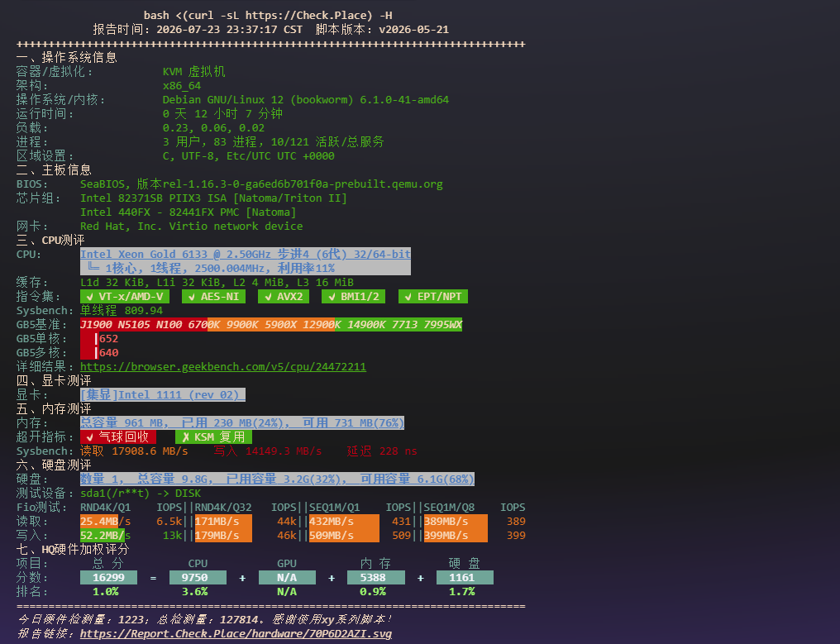
Task: Click the Intel 82371SB PIIX3 ISA chipset line
Action: pyautogui.click(x=213, y=198)
